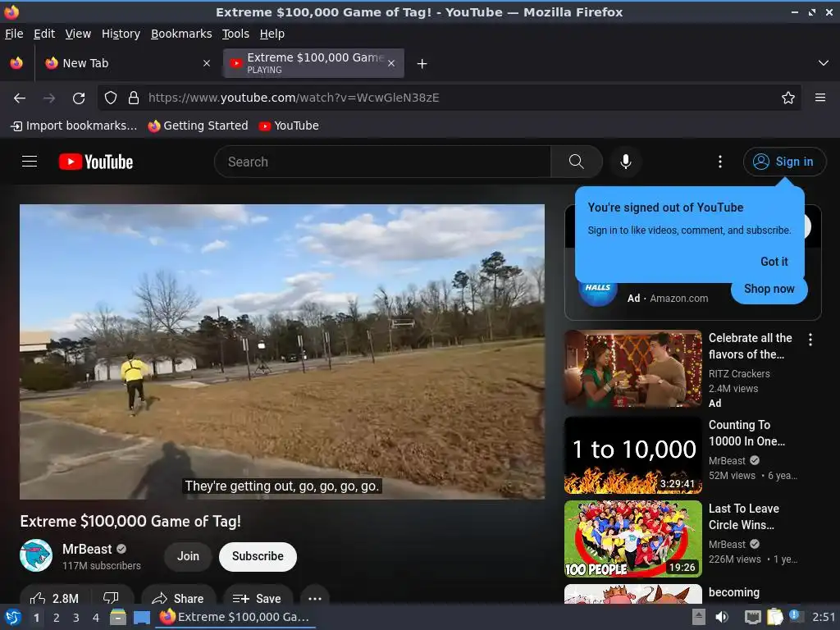Click the video player to pause

tap(282, 351)
